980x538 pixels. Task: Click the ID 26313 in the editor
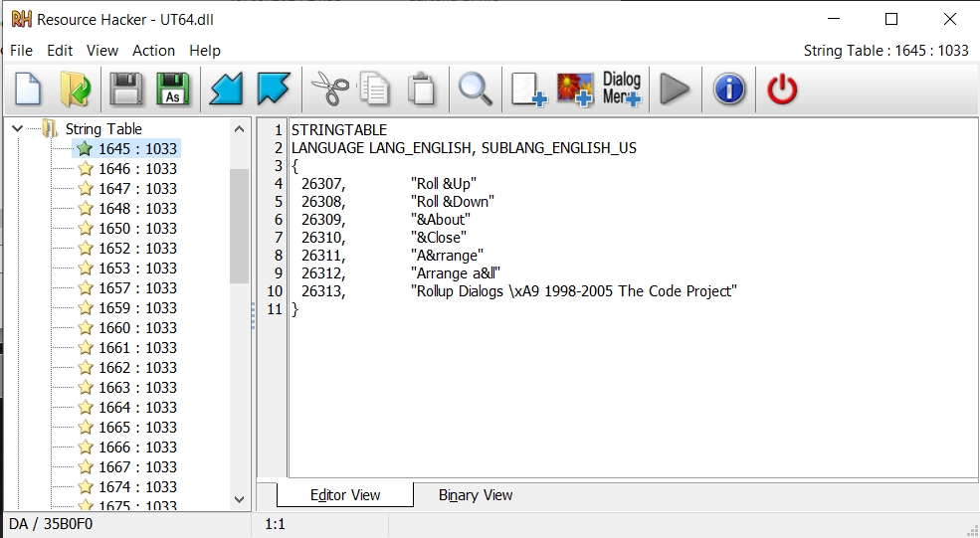coord(323,291)
